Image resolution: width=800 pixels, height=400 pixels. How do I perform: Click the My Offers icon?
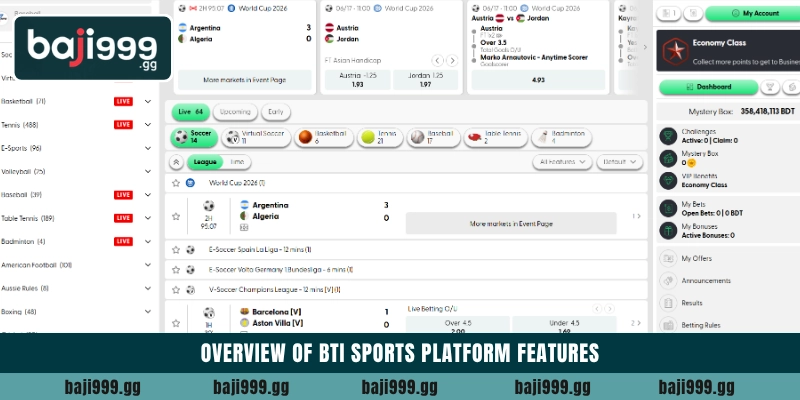(x=668, y=258)
